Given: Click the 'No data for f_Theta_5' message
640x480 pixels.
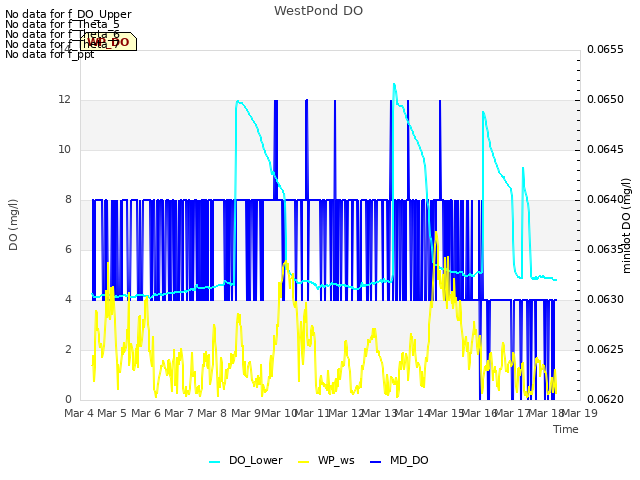Looking at the screenshot, I should pyautogui.click(x=62, y=24).
